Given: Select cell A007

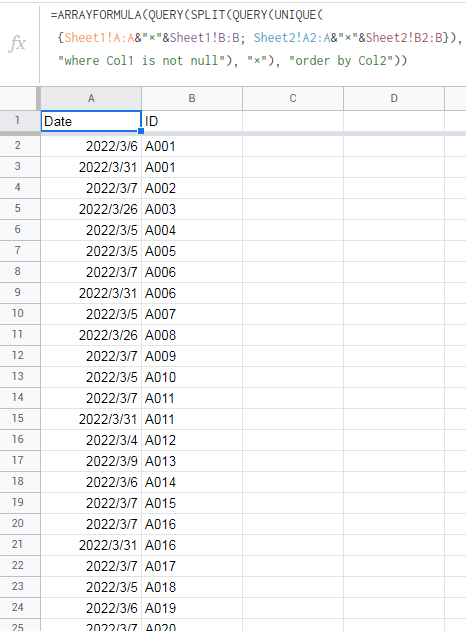Looking at the screenshot, I should pos(192,314).
